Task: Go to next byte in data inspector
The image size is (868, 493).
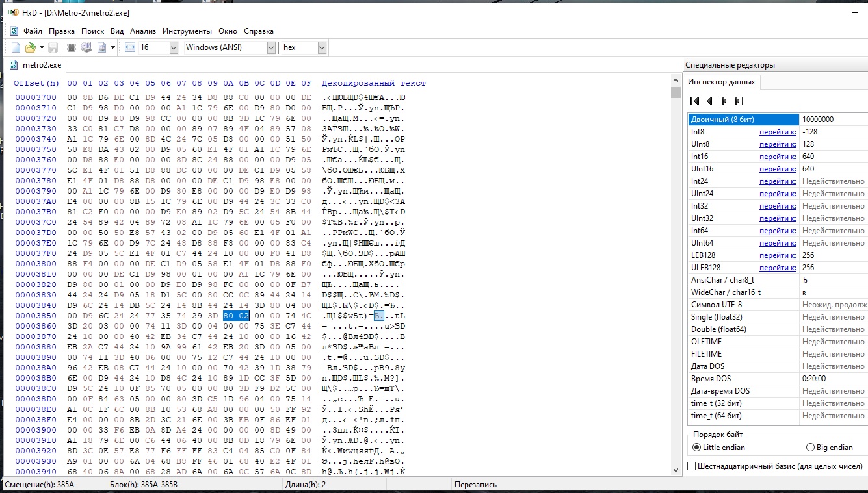Action: click(x=724, y=101)
